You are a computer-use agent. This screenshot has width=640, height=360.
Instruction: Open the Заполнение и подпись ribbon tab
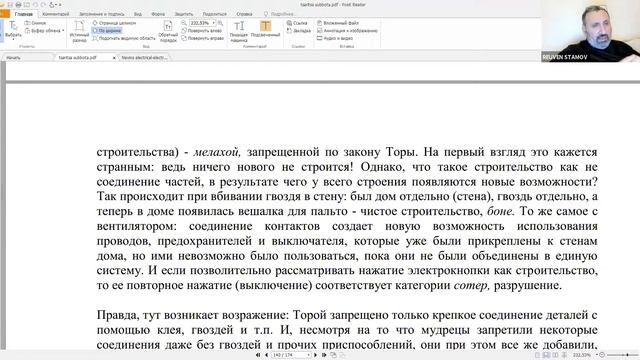[x=102, y=14]
